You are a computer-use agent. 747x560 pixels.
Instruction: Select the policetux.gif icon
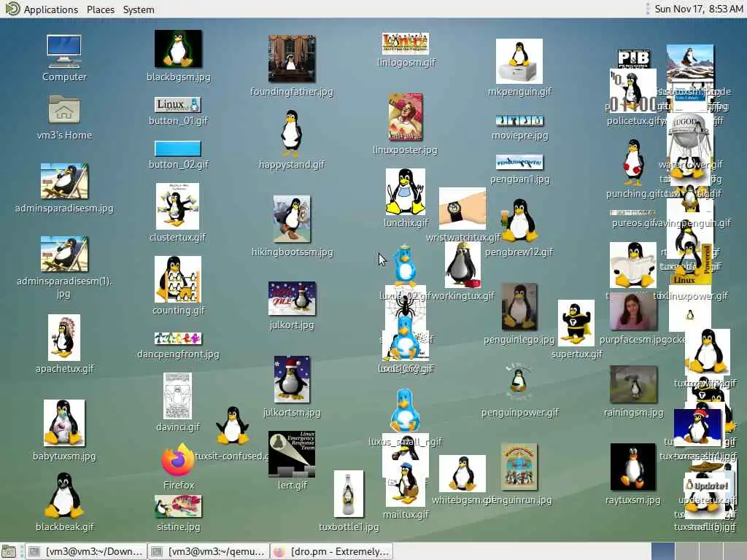coord(632,91)
